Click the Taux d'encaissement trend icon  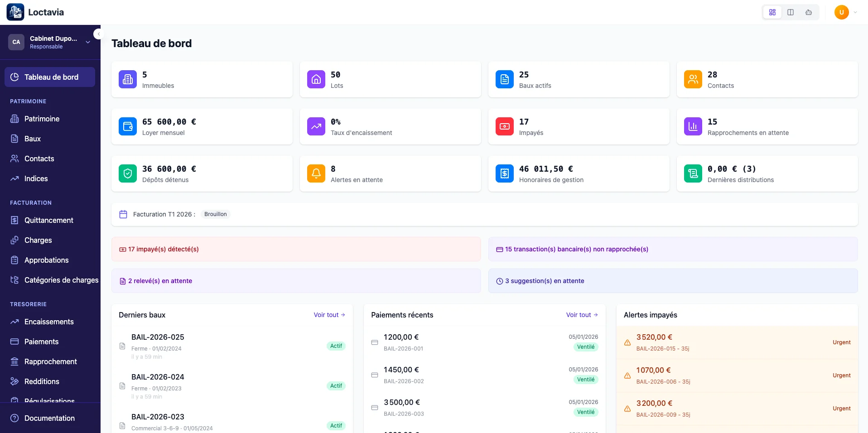click(316, 126)
